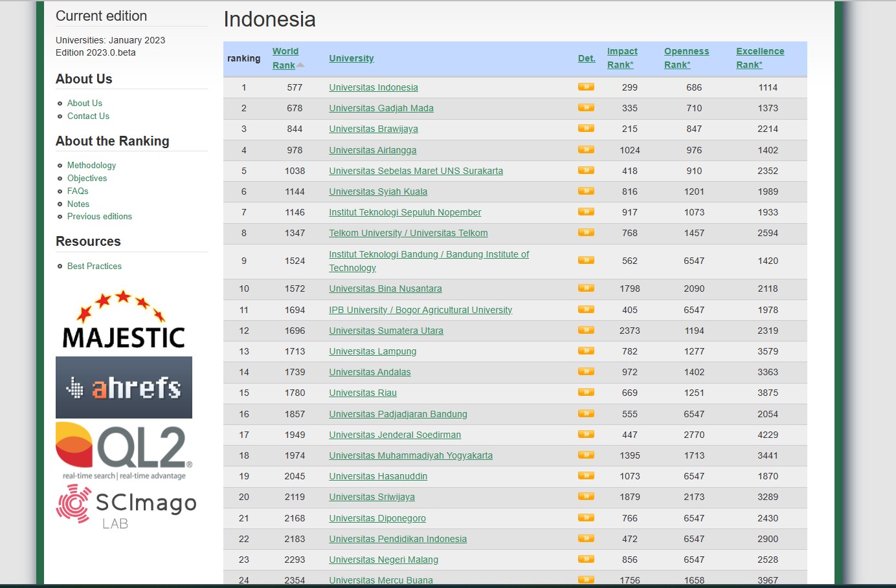This screenshot has height=588, width=896.
Task: Click the ahrefs logo
Action: click(124, 387)
